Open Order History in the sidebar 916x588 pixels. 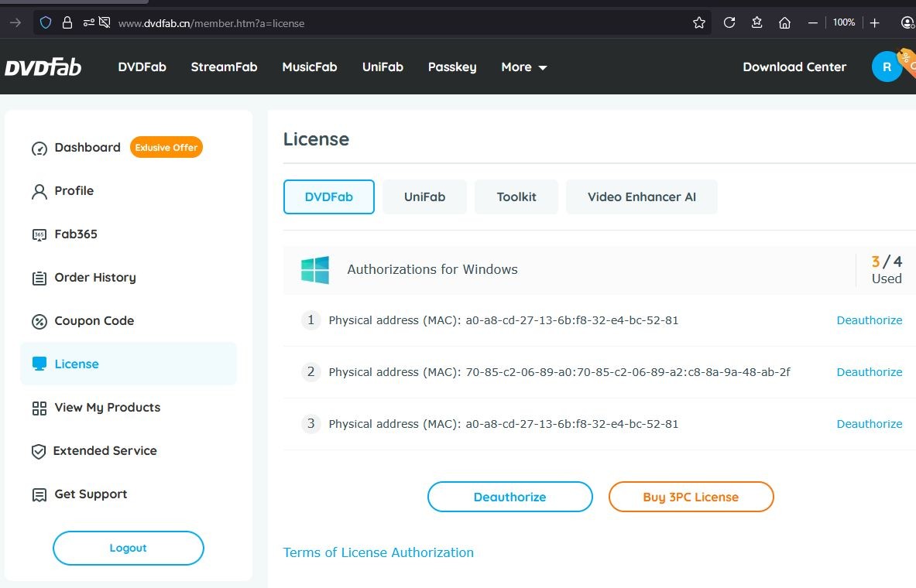tap(95, 277)
